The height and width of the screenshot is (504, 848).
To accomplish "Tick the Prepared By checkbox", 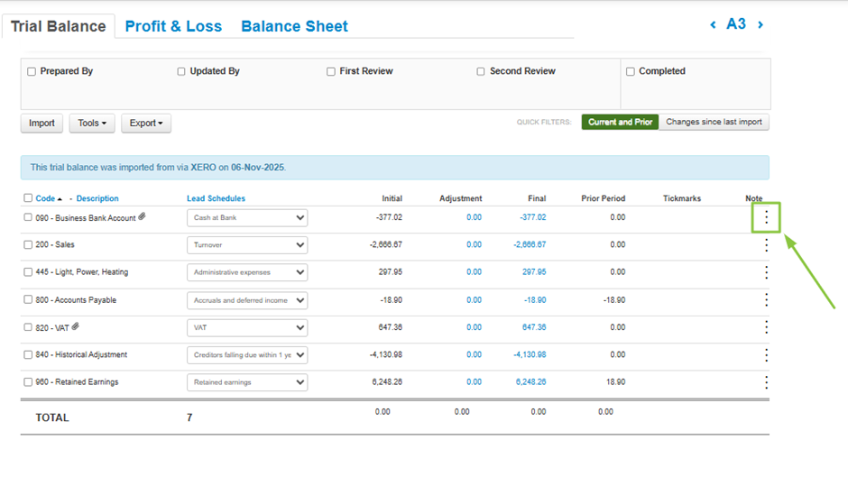I will [x=32, y=71].
